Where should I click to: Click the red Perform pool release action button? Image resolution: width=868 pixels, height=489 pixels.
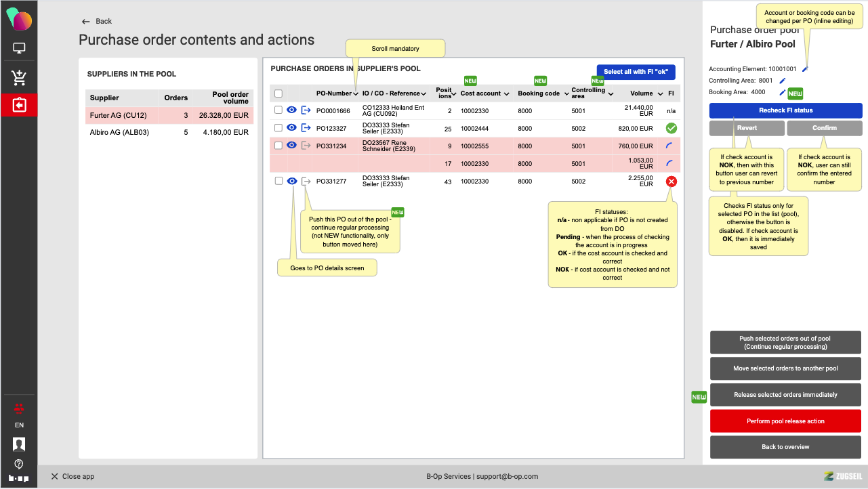click(785, 421)
